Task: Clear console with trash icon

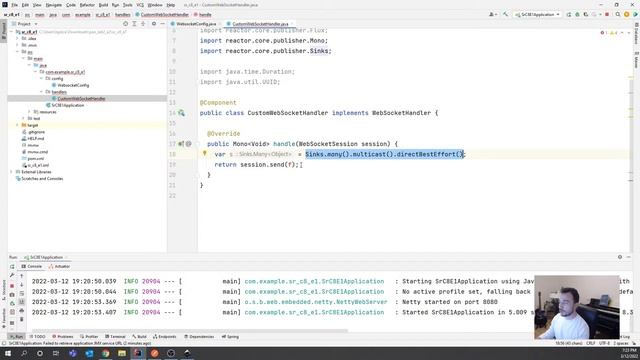Action: click(x=22, y=320)
